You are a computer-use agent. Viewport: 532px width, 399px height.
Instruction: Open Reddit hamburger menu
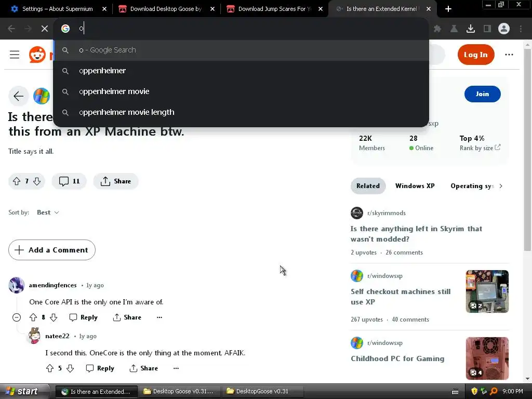tap(14, 55)
